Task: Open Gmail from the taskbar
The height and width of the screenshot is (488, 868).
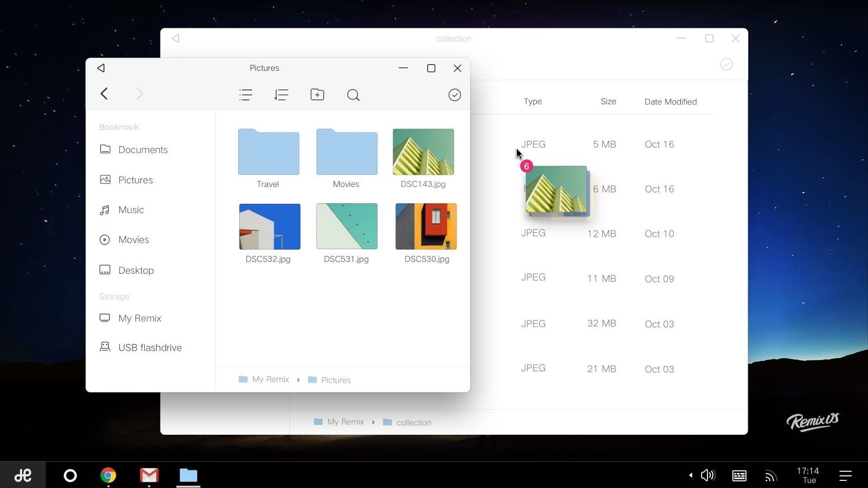Action: [149, 475]
